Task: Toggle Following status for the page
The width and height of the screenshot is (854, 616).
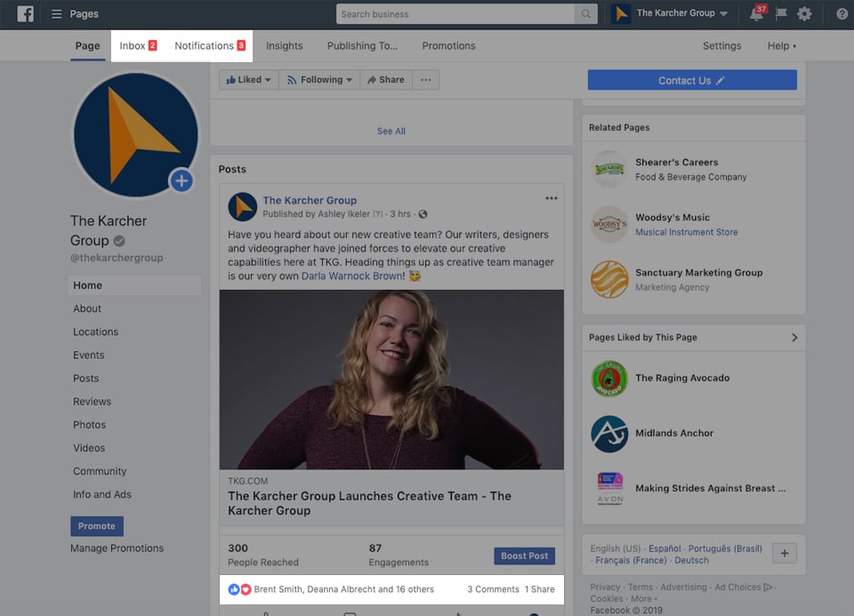Action: pyautogui.click(x=318, y=79)
